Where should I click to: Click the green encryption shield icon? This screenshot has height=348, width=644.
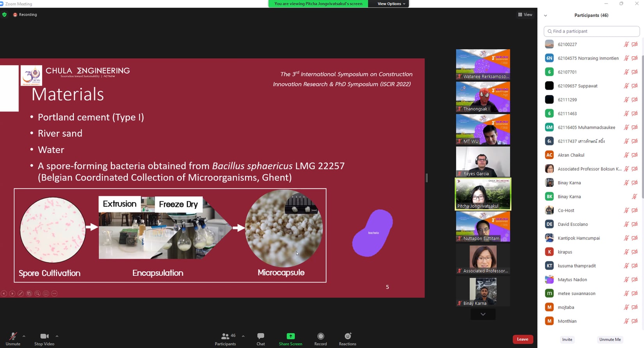pos(4,14)
